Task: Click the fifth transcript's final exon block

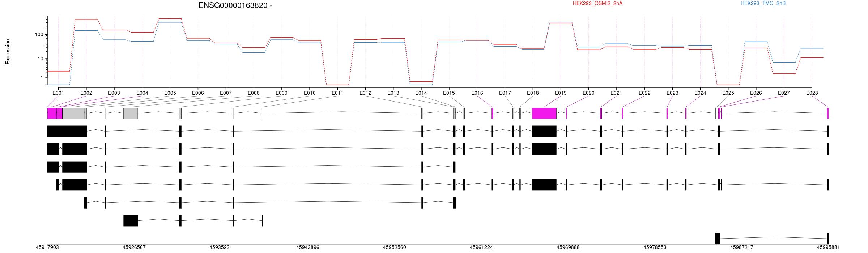Action: click(454, 203)
